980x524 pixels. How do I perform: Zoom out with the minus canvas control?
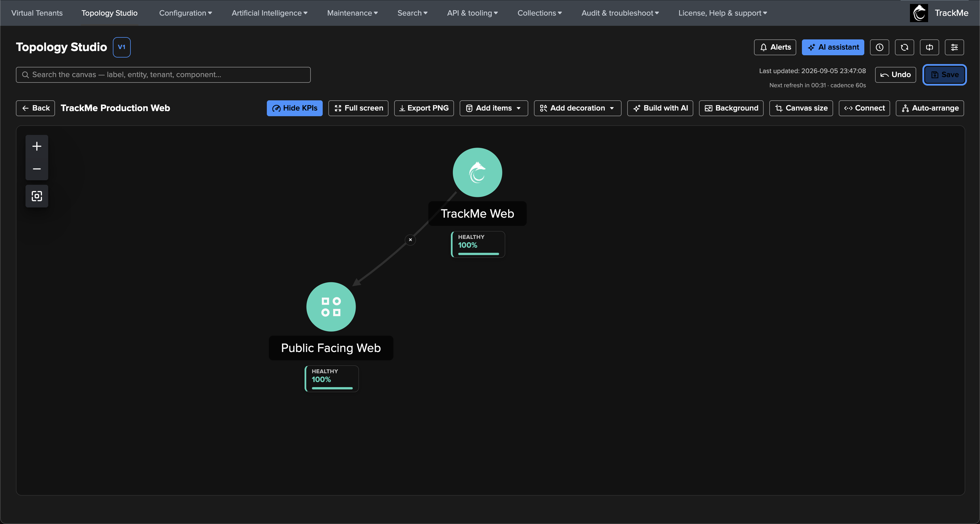[37, 169]
